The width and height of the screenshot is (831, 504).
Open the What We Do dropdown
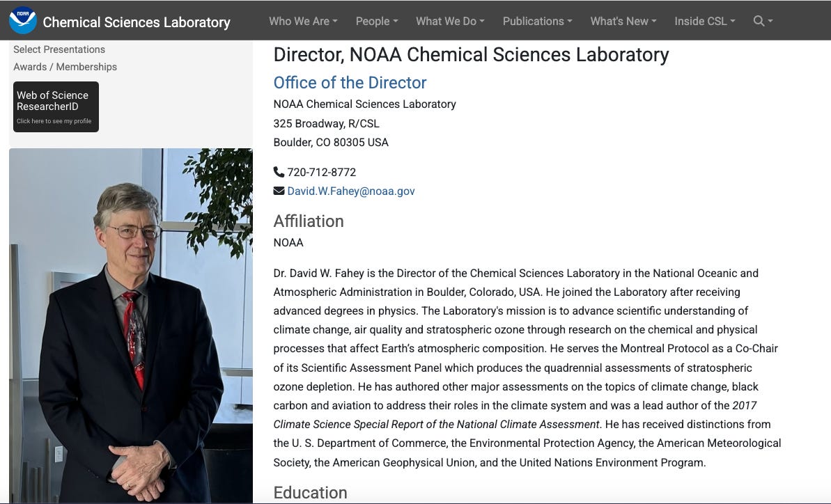click(x=450, y=21)
